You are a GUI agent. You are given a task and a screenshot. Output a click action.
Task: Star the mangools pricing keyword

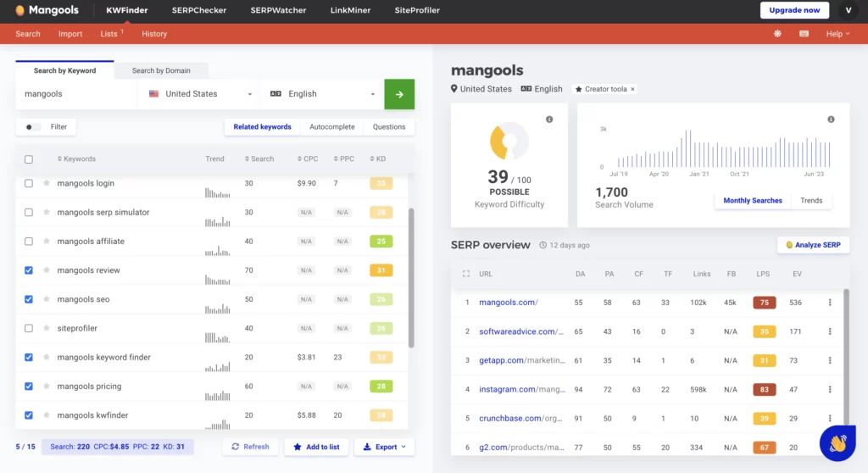tap(47, 386)
